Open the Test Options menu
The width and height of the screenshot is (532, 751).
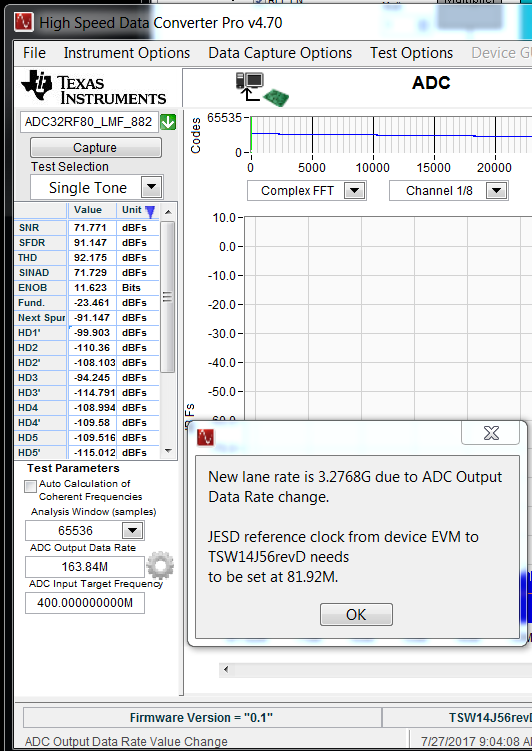click(x=411, y=53)
